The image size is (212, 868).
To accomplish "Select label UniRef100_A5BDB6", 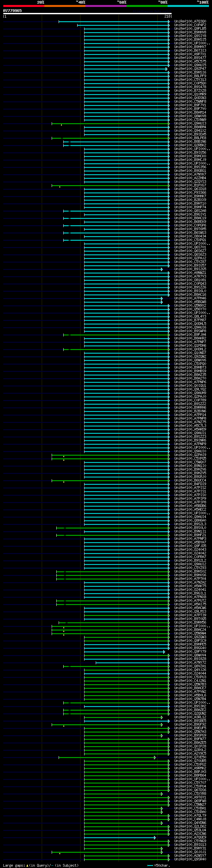I will (x=190, y=506).
